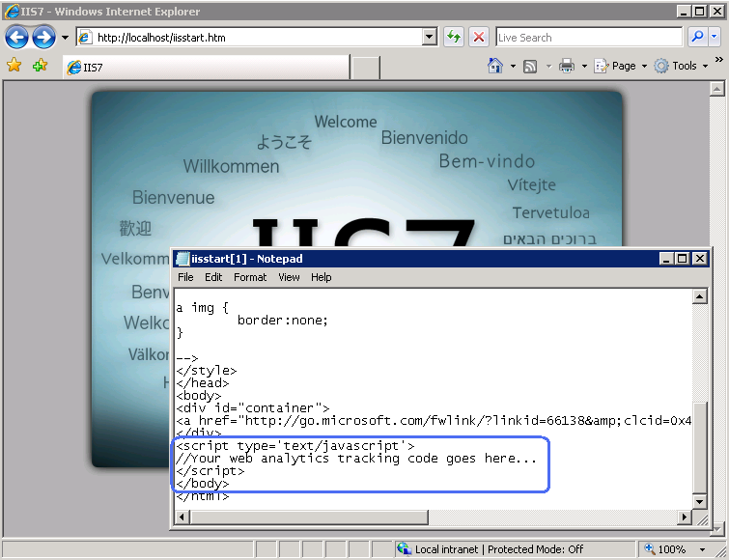
Task: Open Notepad Edit menu
Action: click(x=213, y=277)
